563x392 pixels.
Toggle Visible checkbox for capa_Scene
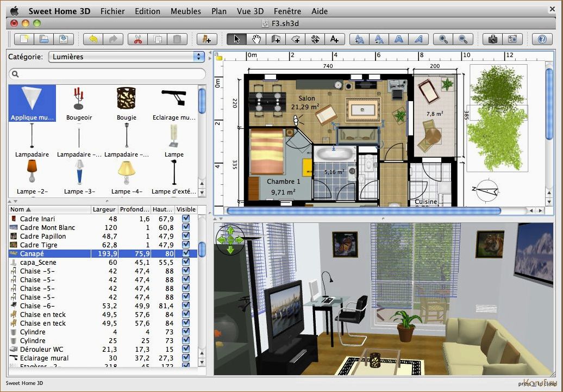click(186, 262)
